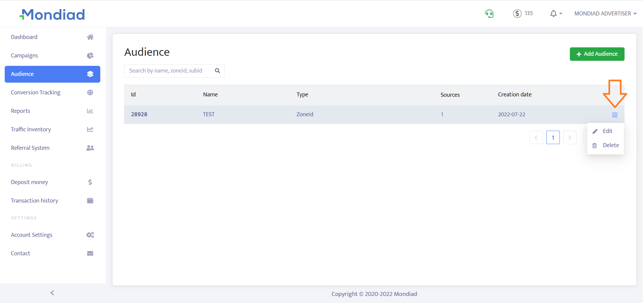Open the notifications bell dropdown

555,13
